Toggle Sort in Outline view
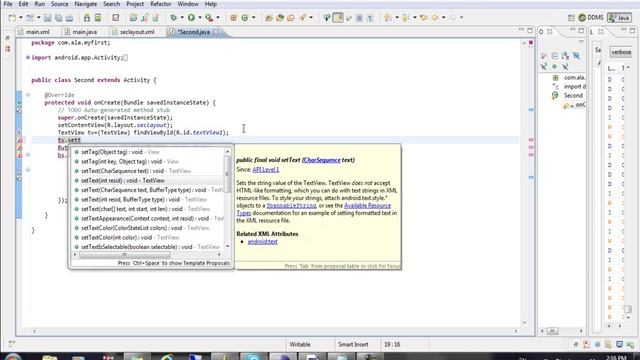Image resolution: width=640 pixels, height=360 pixels. click(565, 56)
